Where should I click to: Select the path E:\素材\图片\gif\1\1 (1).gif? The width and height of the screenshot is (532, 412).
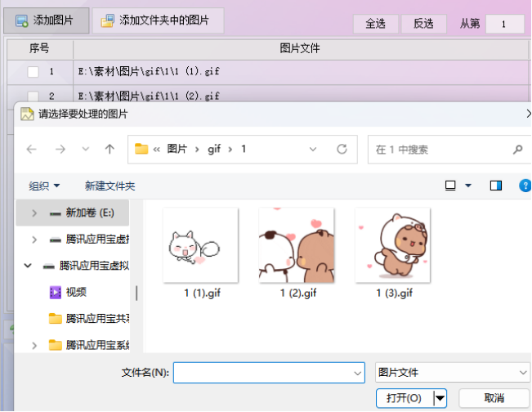coord(149,71)
